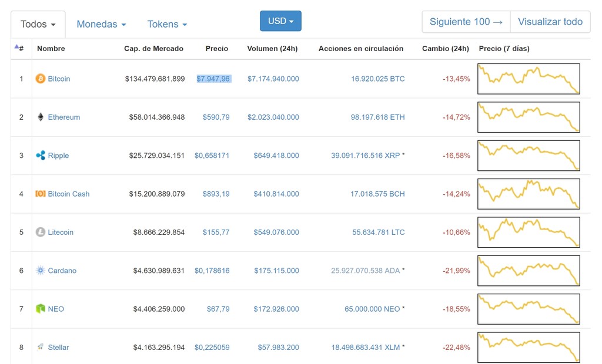The width and height of the screenshot is (602, 364).
Task: Click the Cardano logo icon
Action: 41,271
